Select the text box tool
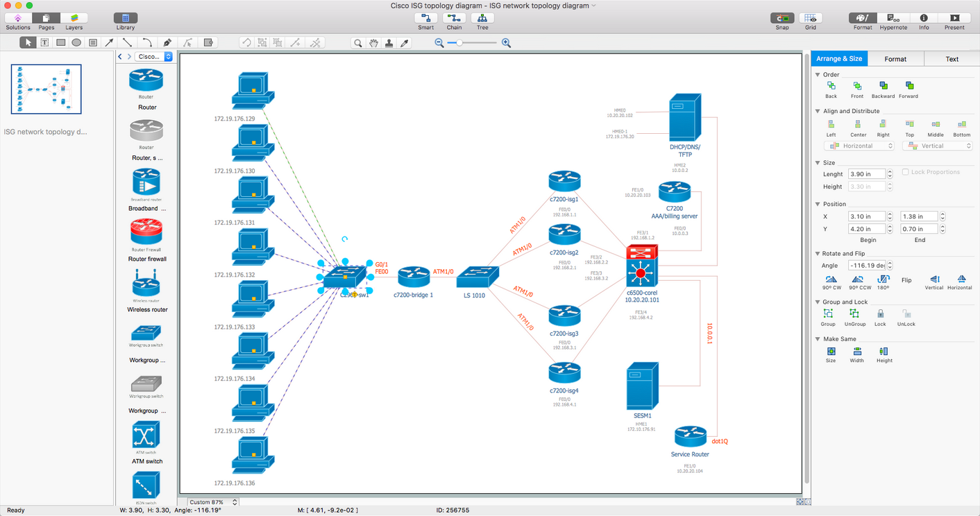 point(44,42)
